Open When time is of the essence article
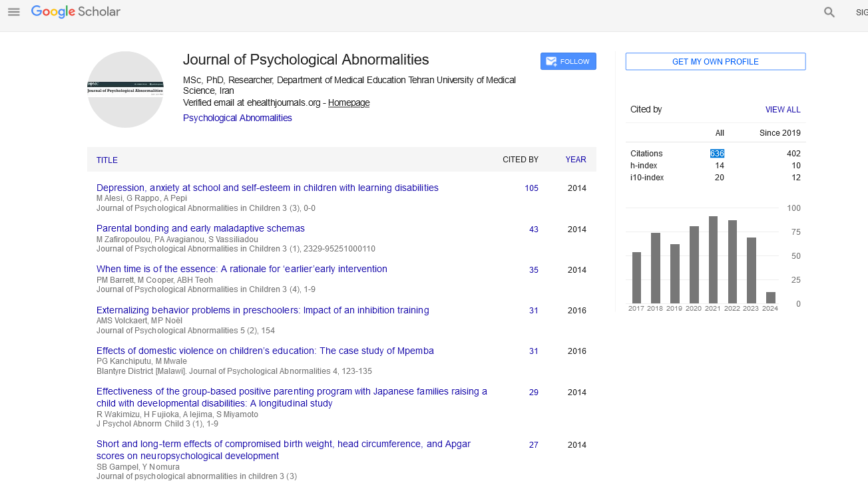The width and height of the screenshot is (868, 485). pos(242,269)
